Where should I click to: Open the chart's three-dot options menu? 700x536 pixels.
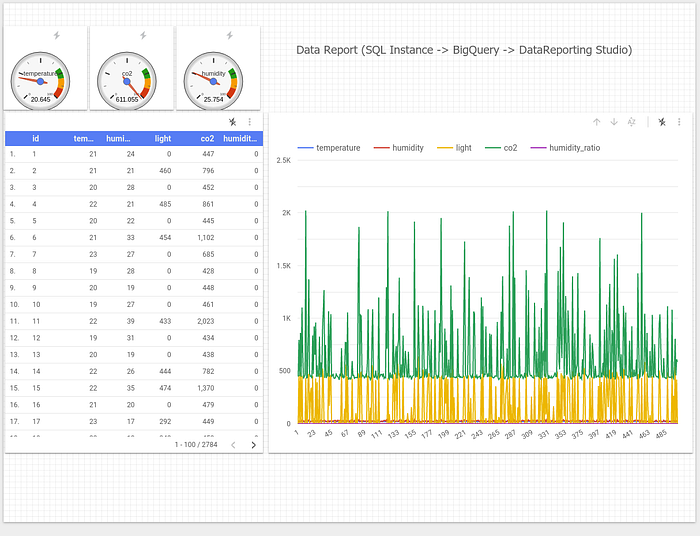click(679, 122)
